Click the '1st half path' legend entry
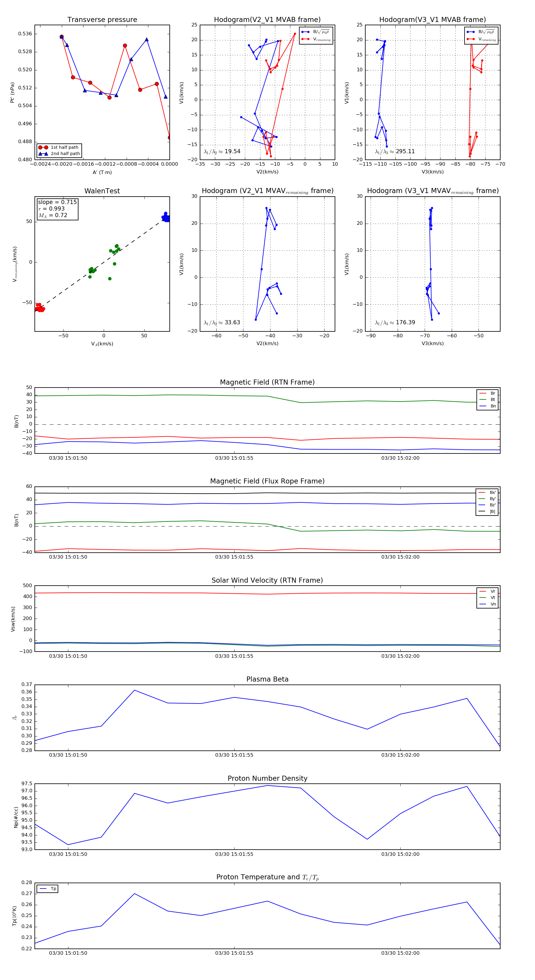535x980 pixels. coord(59,147)
